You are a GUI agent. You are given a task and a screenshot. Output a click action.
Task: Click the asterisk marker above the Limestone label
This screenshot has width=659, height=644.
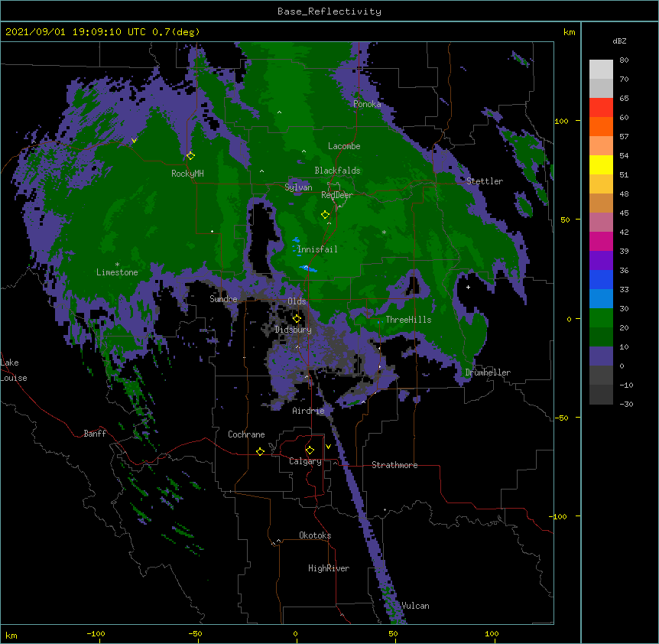tap(117, 265)
